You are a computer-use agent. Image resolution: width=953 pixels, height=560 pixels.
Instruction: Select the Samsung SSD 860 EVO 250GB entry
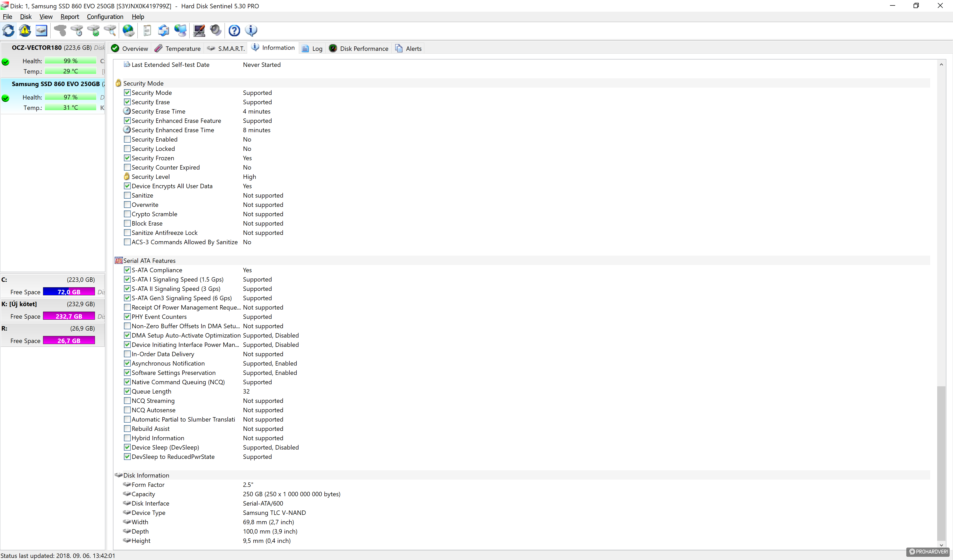[53, 96]
